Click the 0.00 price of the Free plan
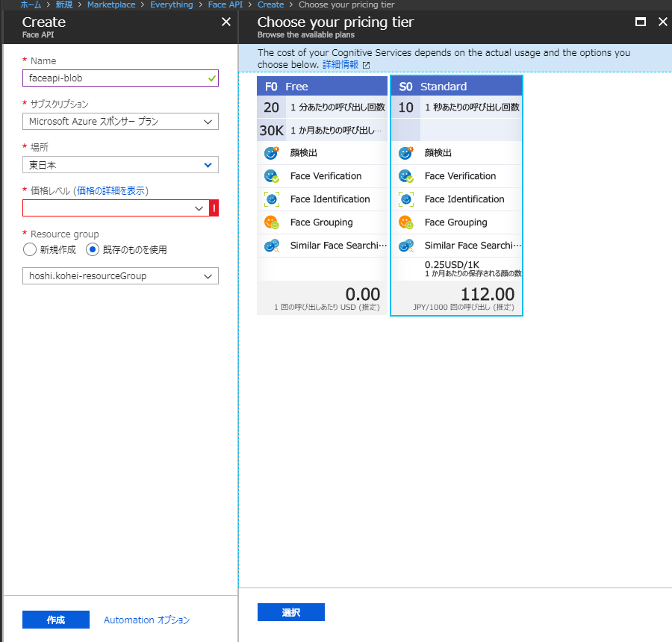Screen dimensions: 672x642 coord(363,294)
